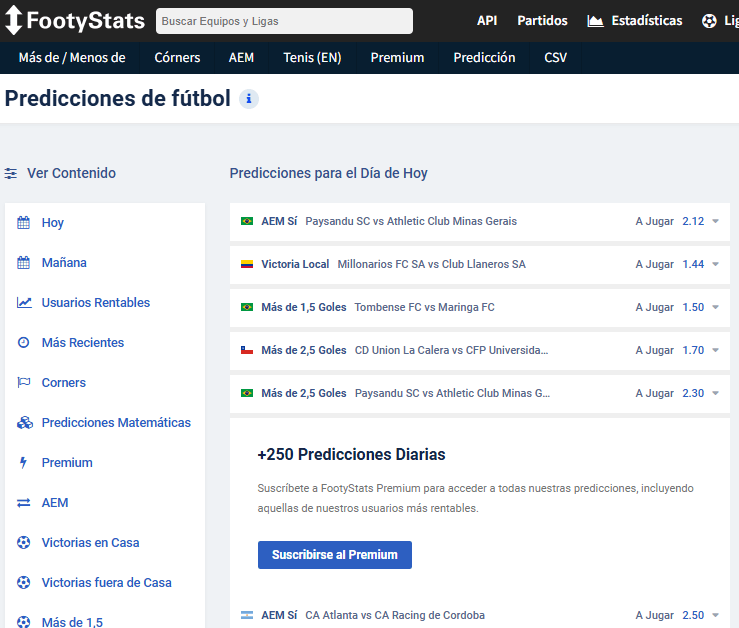Click the cubes icon beside Predicciones Matemáticas

(x=25, y=422)
